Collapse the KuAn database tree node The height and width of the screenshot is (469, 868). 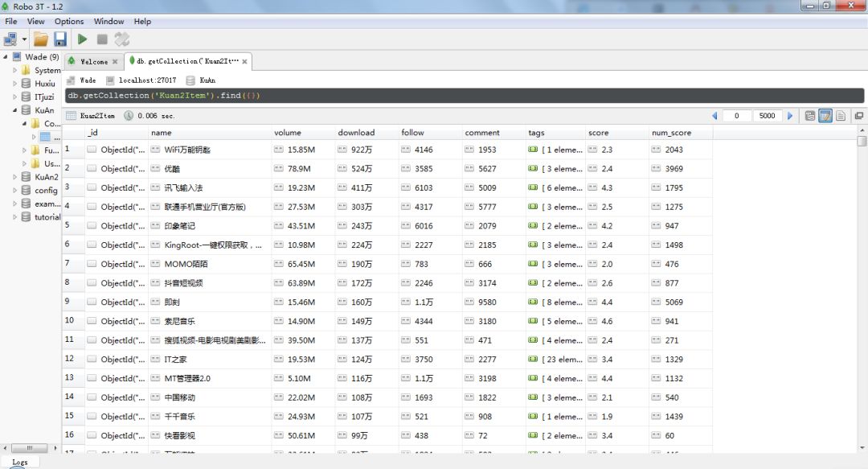click(14, 109)
